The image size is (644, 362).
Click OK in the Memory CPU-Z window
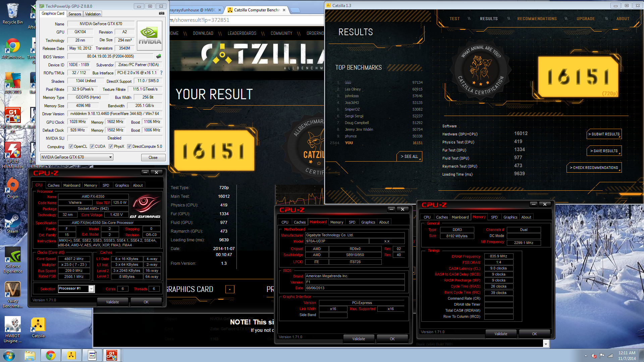pyautogui.click(x=534, y=334)
